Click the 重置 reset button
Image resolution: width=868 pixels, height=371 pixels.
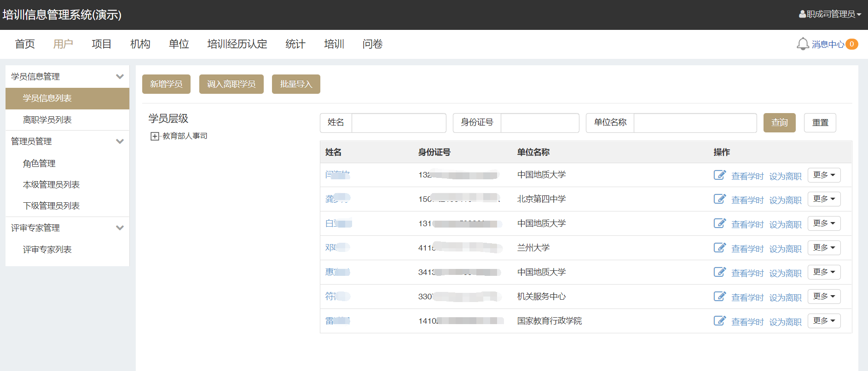point(820,123)
